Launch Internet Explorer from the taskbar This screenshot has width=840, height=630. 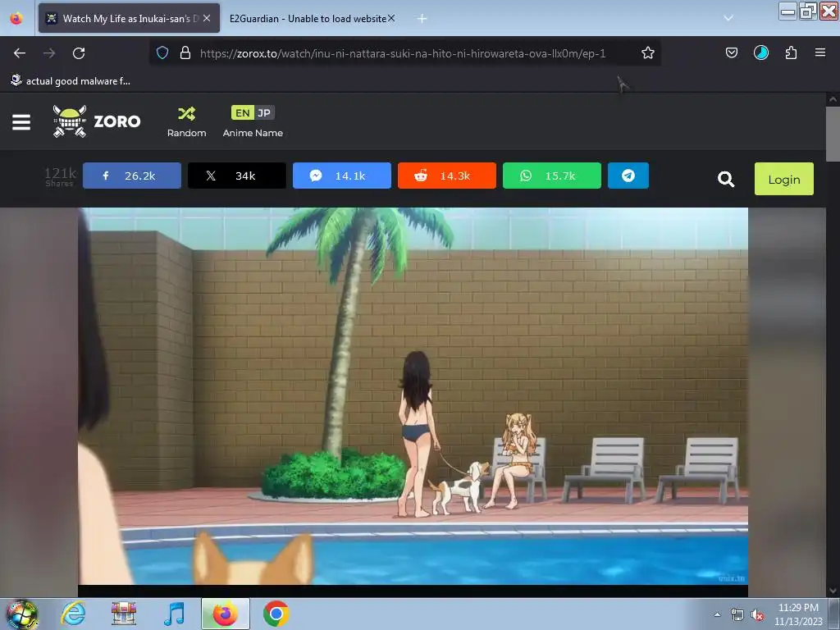click(x=73, y=614)
